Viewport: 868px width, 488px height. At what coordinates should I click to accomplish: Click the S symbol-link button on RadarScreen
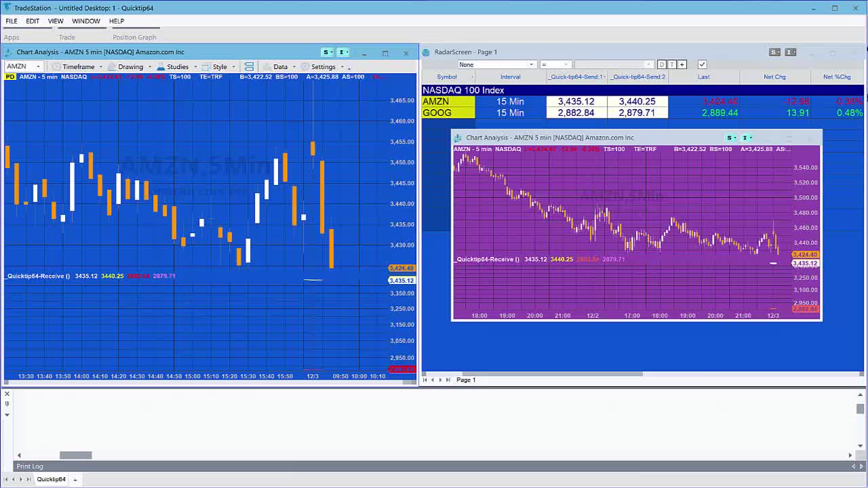[774, 52]
